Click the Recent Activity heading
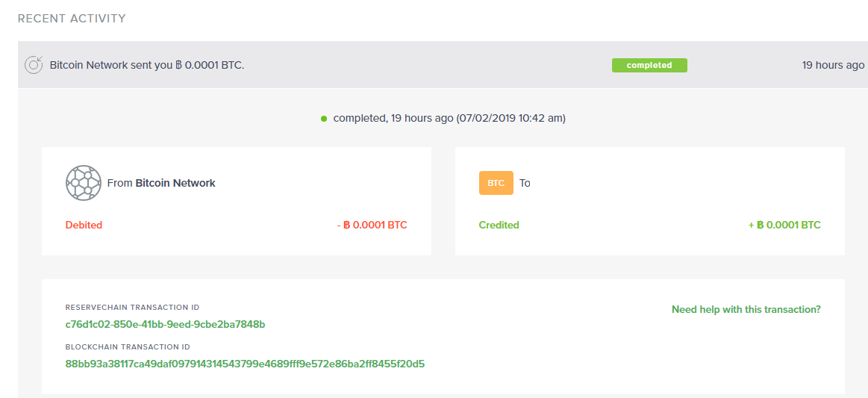This screenshot has height=398, width=868. tap(72, 19)
